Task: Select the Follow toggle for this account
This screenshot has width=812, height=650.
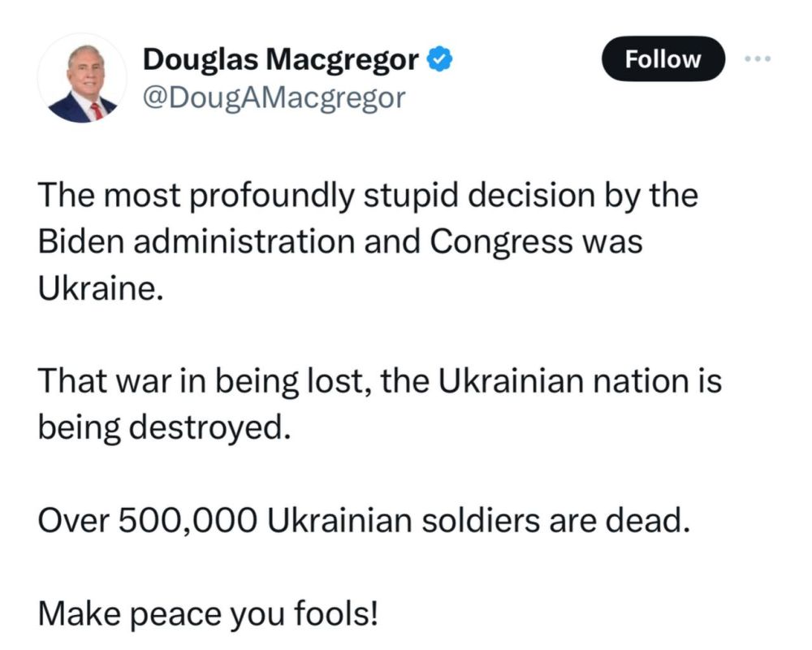Action: (x=663, y=58)
